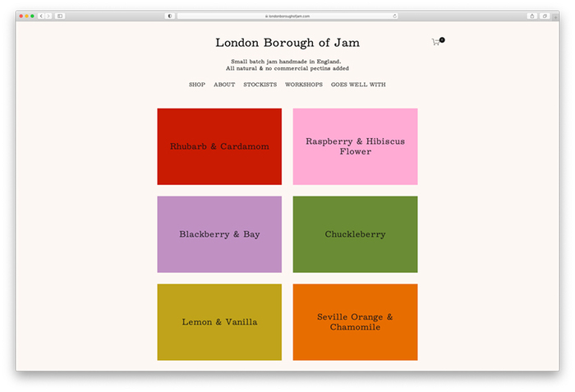575x392 pixels.
Task: Open the SHOP menu item
Action: point(197,85)
